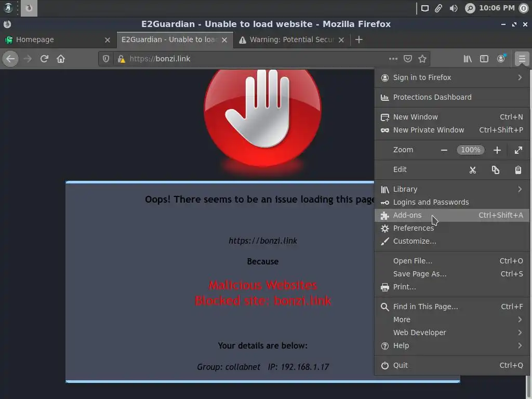Image resolution: width=532 pixels, height=399 pixels.
Task: Reload the current page
Action: 44,59
